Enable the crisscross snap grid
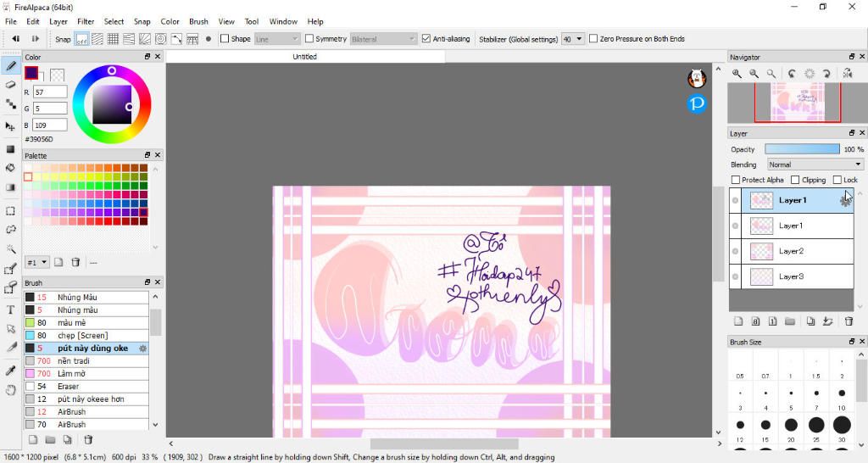868x463 pixels. coord(113,39)
